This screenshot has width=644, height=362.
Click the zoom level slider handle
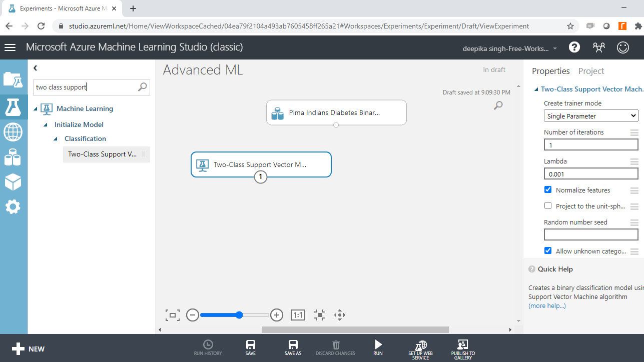pos(239,315)
